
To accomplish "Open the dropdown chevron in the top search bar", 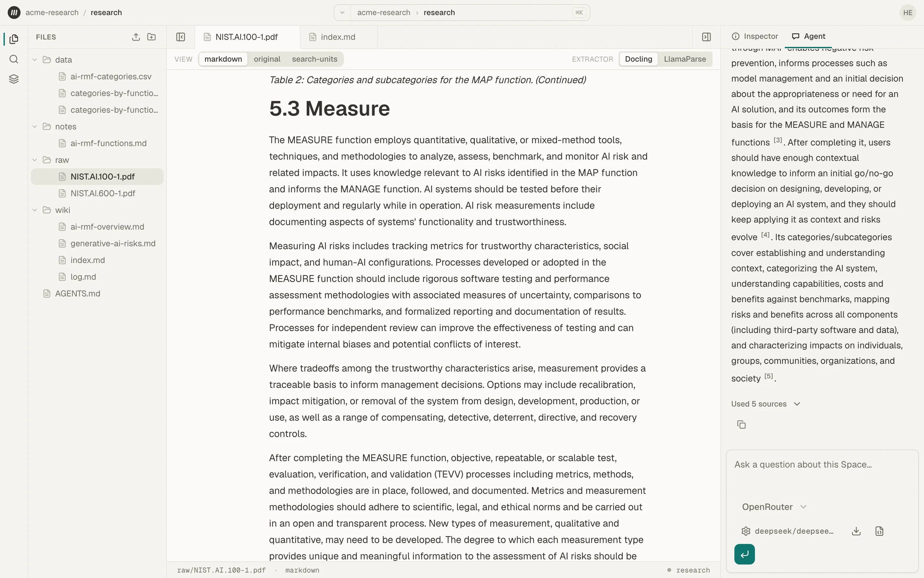I will [343, 13].
